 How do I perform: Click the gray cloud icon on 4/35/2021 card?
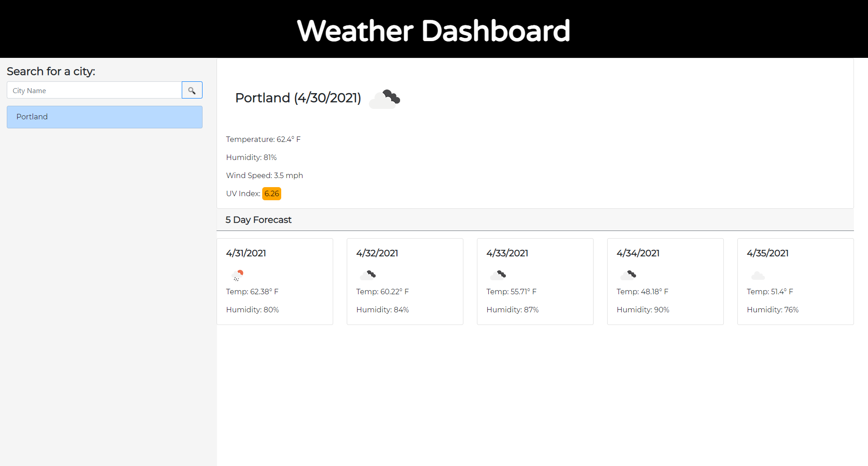(x=758, y=276)
